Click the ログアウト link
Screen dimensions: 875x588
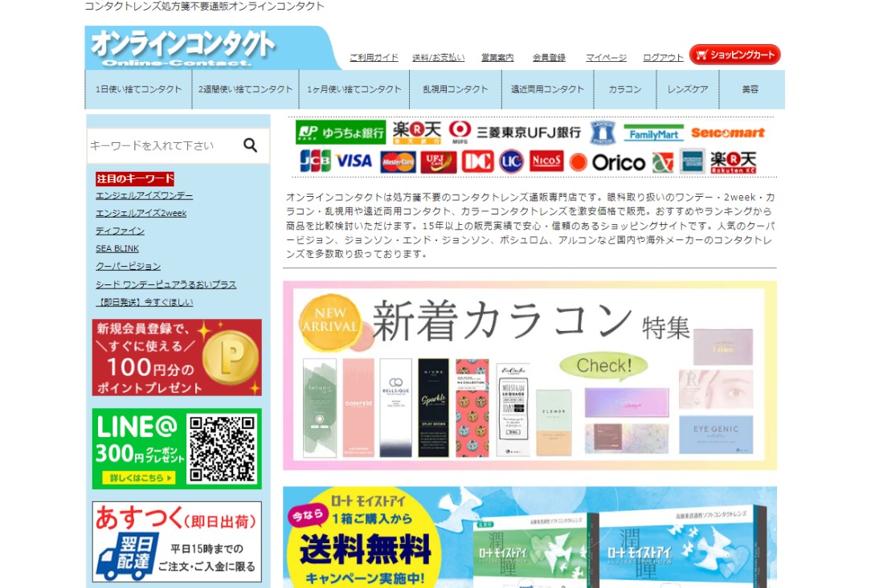(663, 58)
